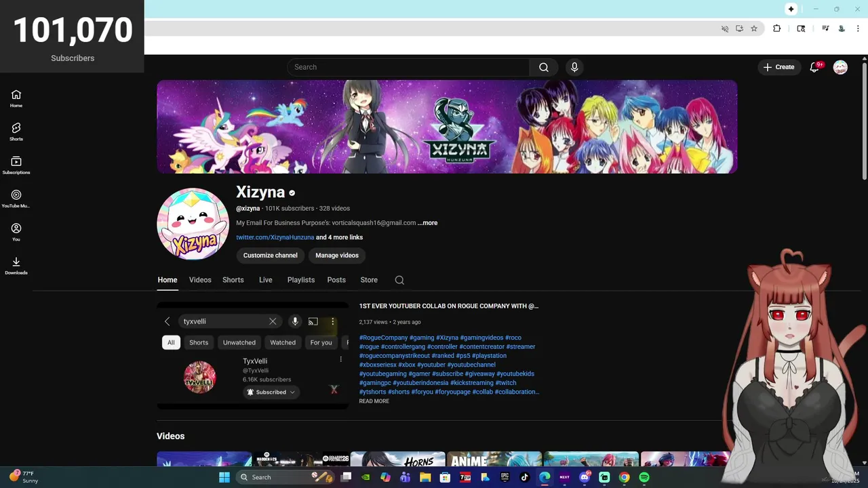Open the notifications bell

815,67
